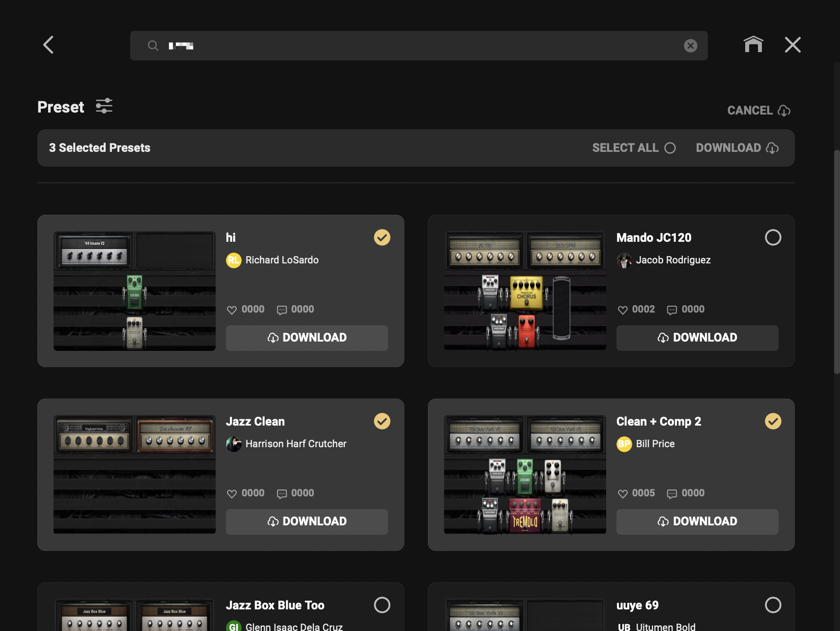Viewport: 840px width, 631px height.
Task: Open the Mando JC120 rig thumbnail
Action: coord(525,291)
